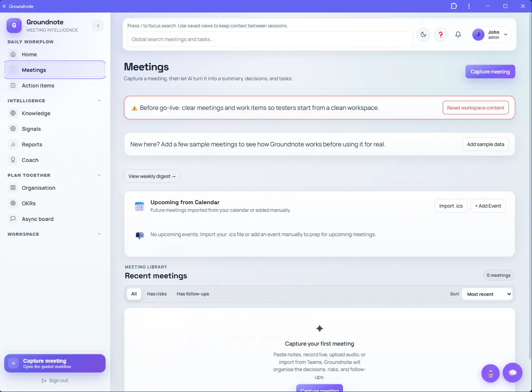This screenshot has height=392, width=532.
Task: Click the vertical scrollbar on the right
Action: [x=530, y=186]
